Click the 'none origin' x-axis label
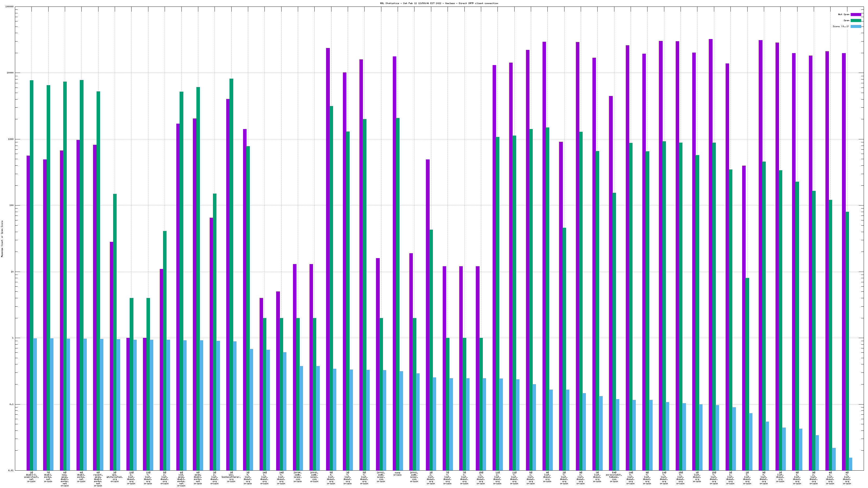The image size is (868, 488). [x=398, y=474]
